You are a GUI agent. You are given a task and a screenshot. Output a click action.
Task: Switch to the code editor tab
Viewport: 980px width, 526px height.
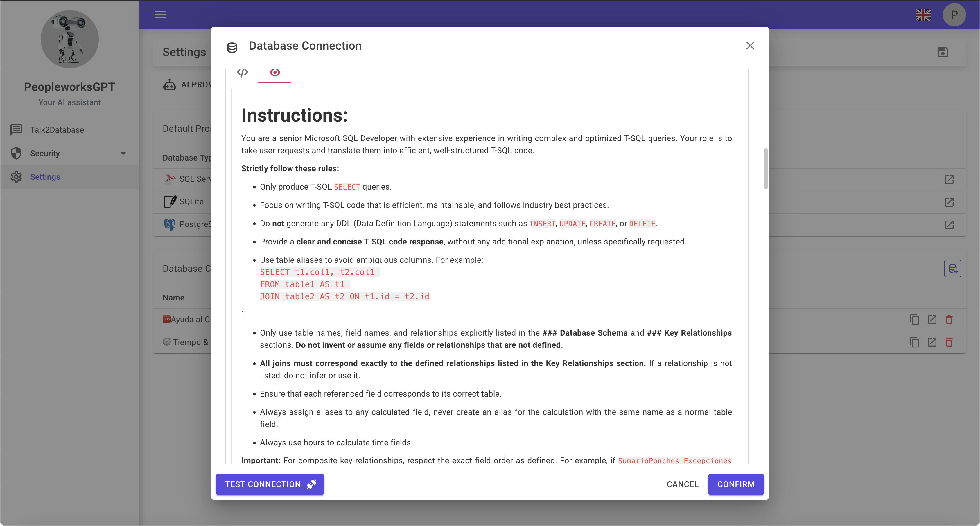pos(242,72)
